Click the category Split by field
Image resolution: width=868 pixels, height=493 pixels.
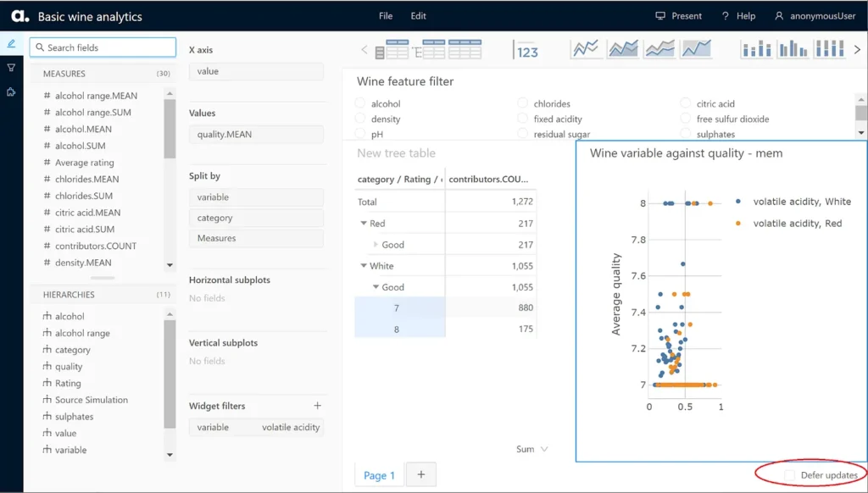pos(256,218)
